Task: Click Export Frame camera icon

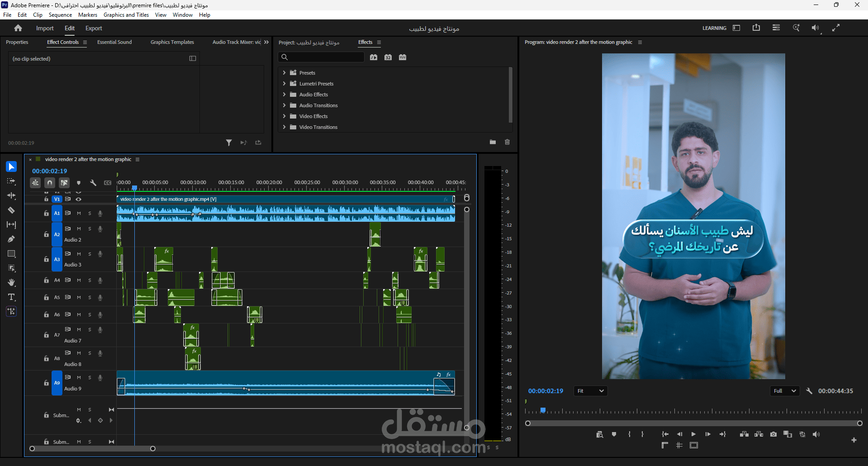Action: click(773, 434)
